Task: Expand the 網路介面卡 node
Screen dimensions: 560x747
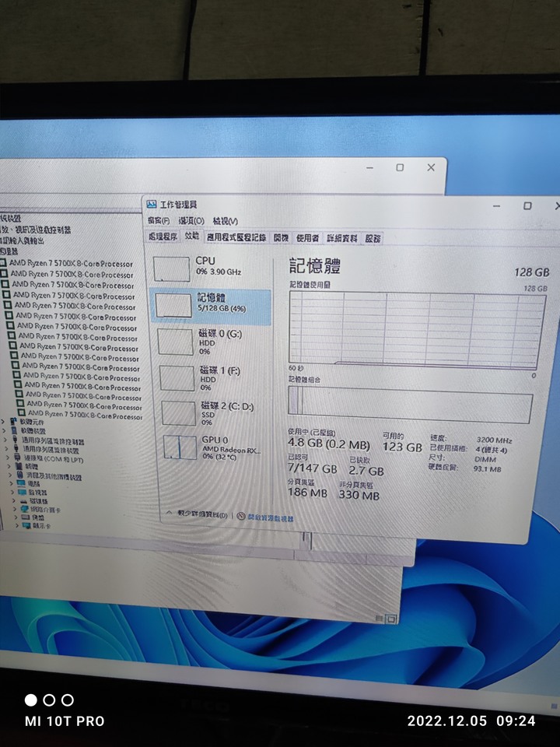Action: pos(16,509)
